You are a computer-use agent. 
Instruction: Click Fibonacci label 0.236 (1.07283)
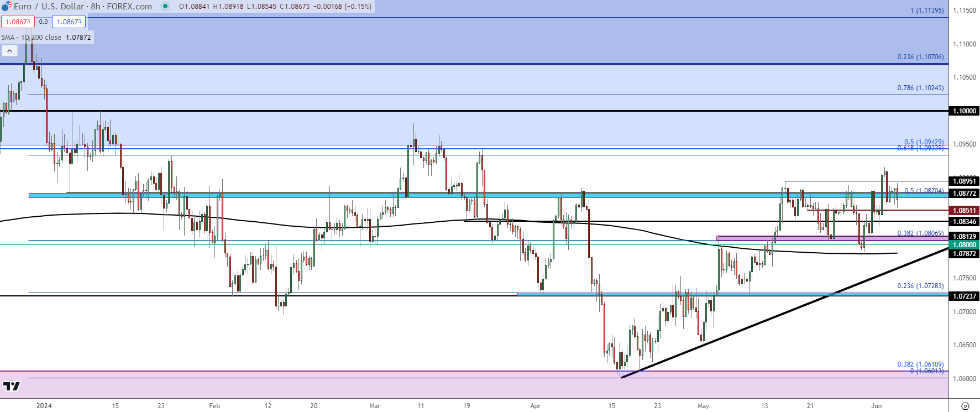pos(920,286)
